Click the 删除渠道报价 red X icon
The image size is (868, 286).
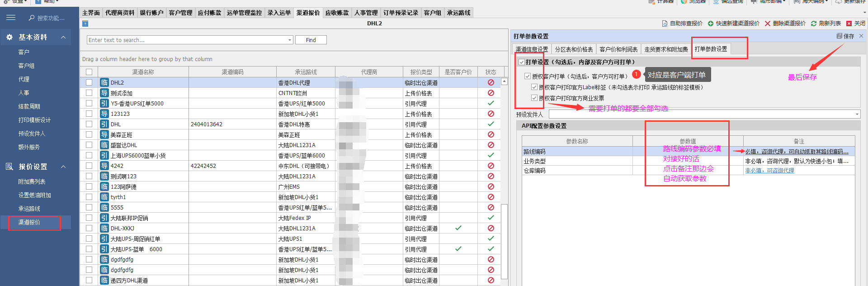767,24
